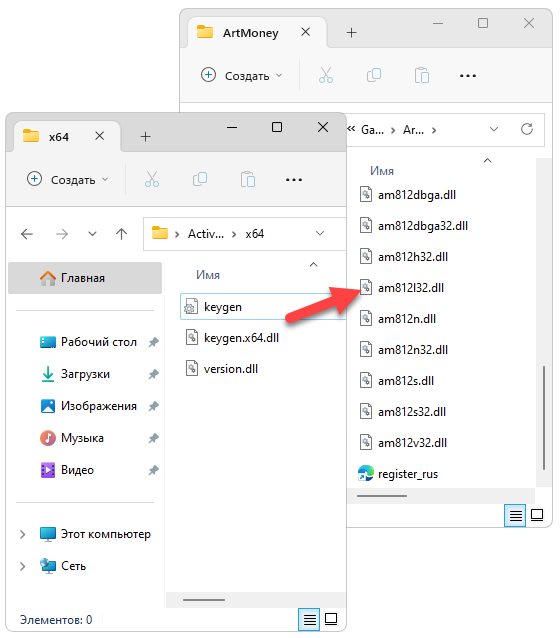Click Paste icon in x64 window toolbar

248,179
